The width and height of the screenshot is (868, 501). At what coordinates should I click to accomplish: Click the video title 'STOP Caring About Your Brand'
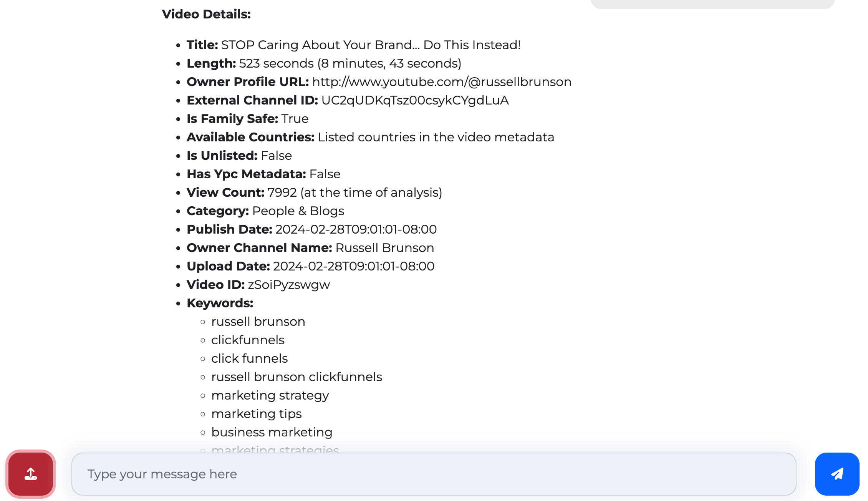click(371, 45)
